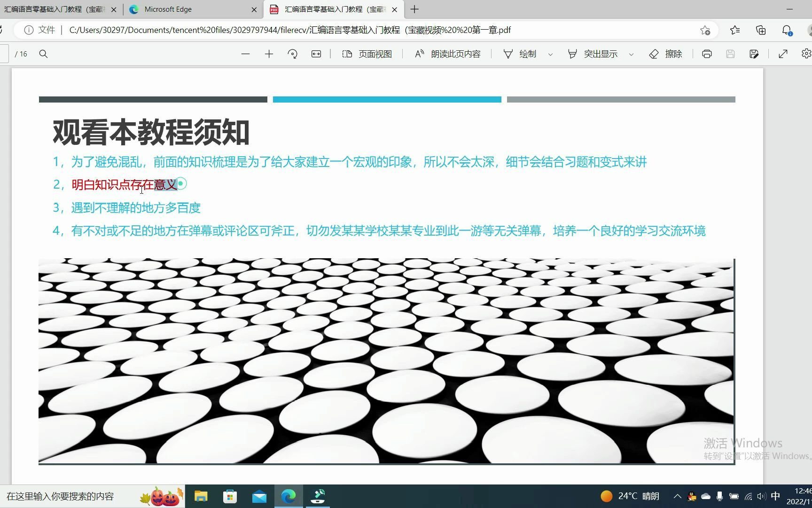This screenshot has height=508, width=812.
Task: Click the save as icon
Action: click(754, 54)
